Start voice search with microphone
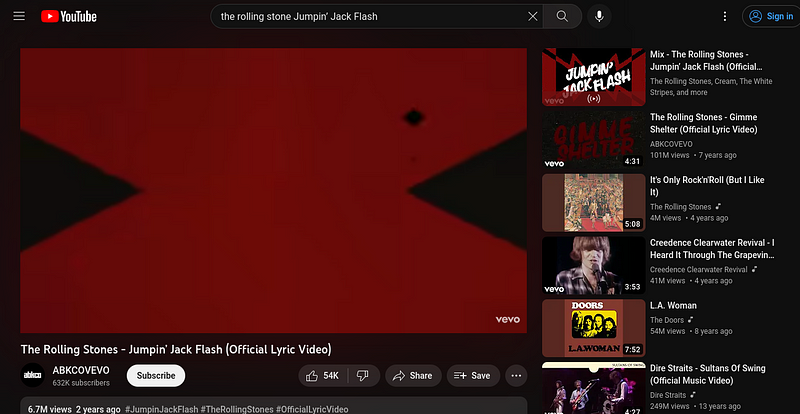This screenshot has width=800, height=414. pos(599,16)
